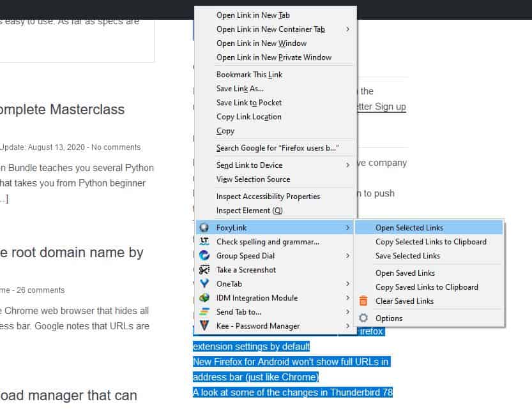Image resolution: width=532 pixels, height=418 pixels.
Task: Open FoxyLink Options via the gear icon
Action: (x=363, y=318)
